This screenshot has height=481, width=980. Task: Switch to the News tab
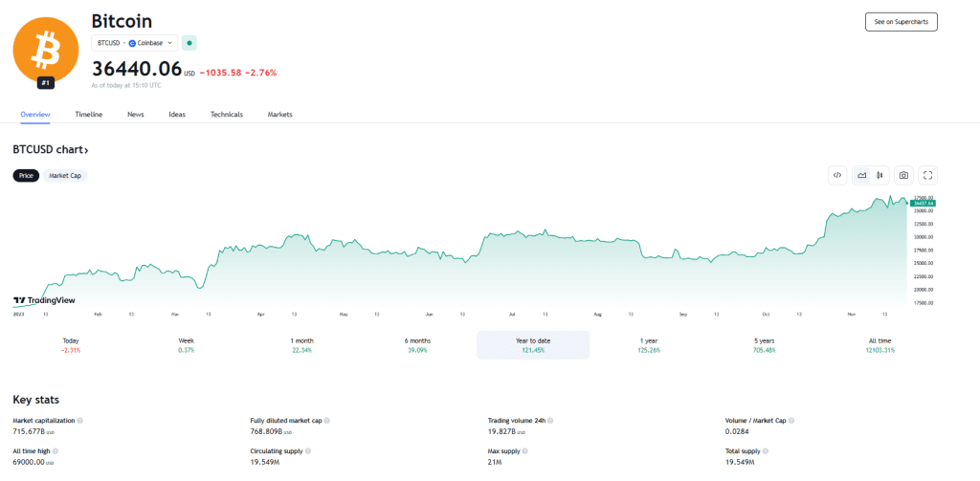(136, 115)
